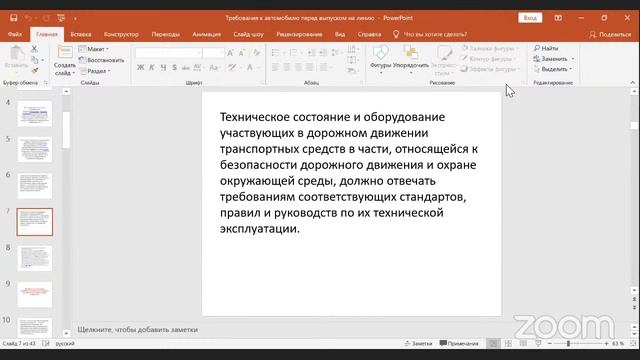Open the Заменить dropdown arrow
The image size is (640, 360).
pos(573,59)
